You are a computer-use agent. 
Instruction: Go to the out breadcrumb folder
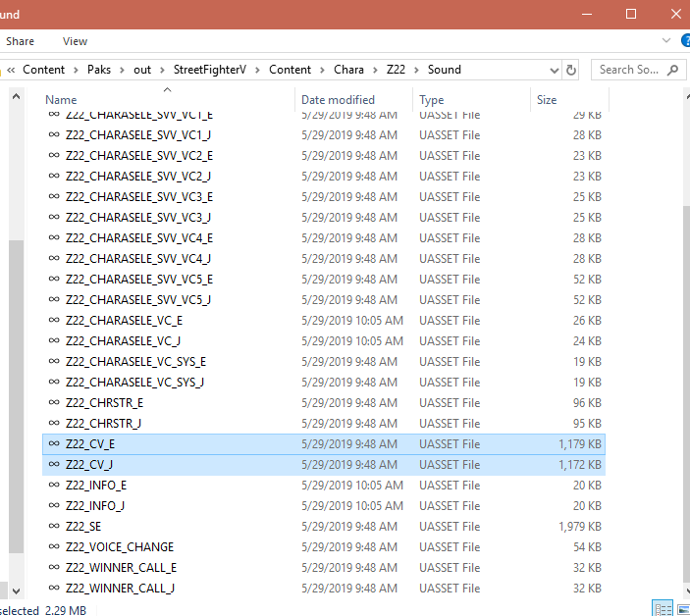tap(142, 70)
